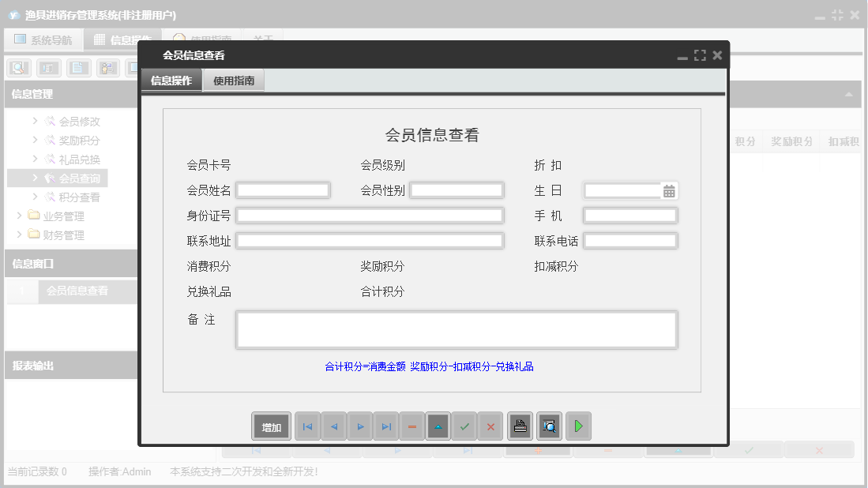
Task: Click the first record navigation icon
Action: pos(307,426)
